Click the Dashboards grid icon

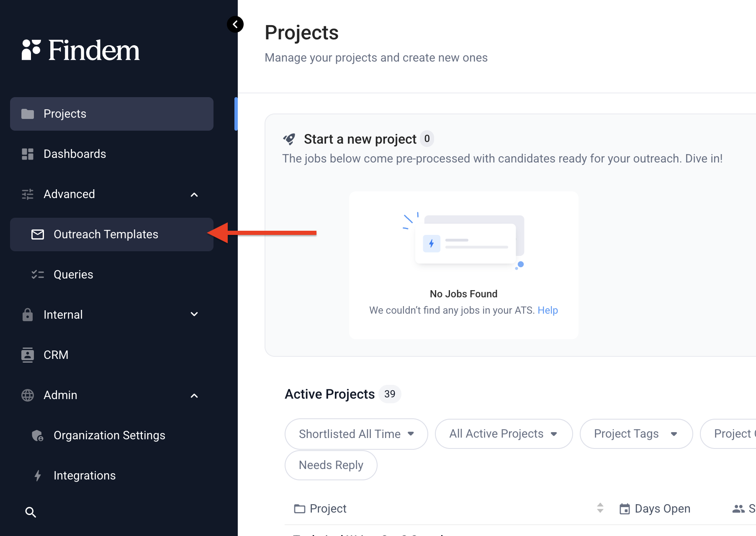[28, 154]
